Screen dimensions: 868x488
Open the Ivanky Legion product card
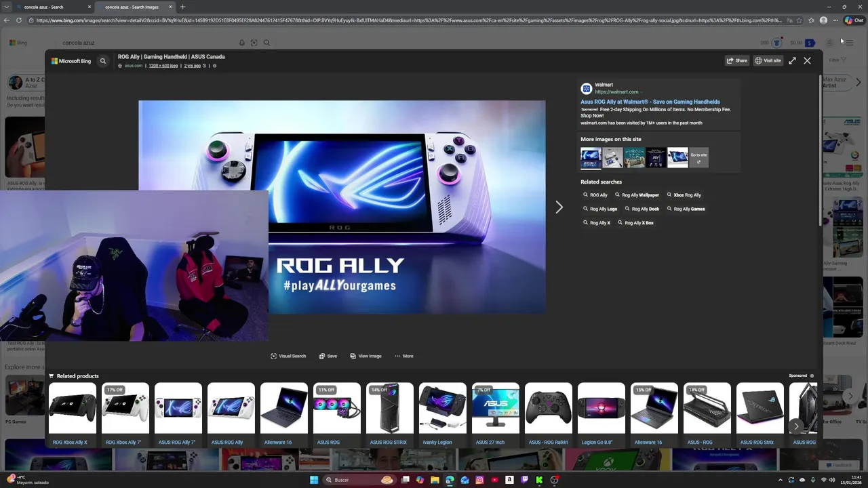pyautogui.click(x=442, y=413)
